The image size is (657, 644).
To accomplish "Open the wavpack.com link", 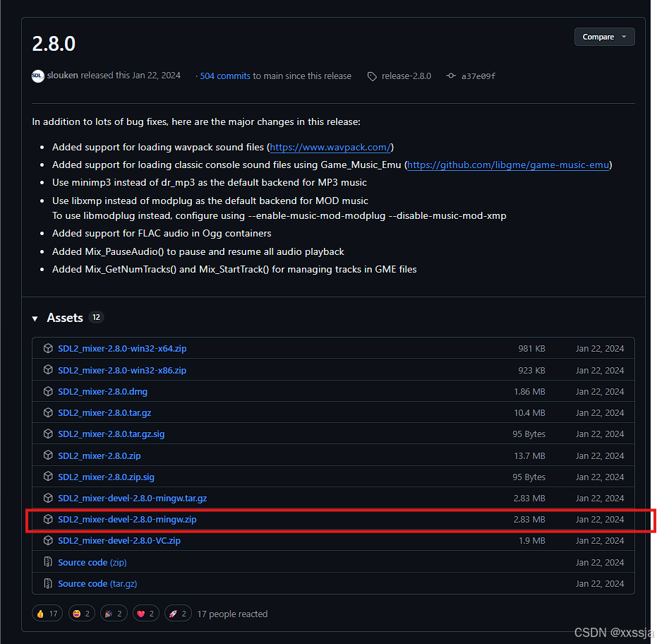I will (330, 147).
